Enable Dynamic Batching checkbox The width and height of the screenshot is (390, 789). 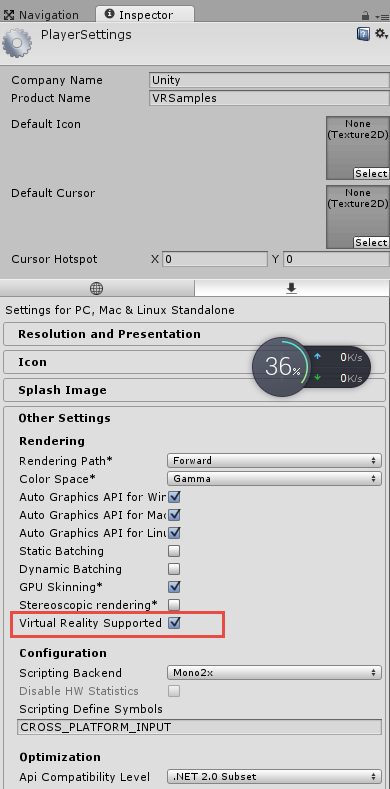174,569
